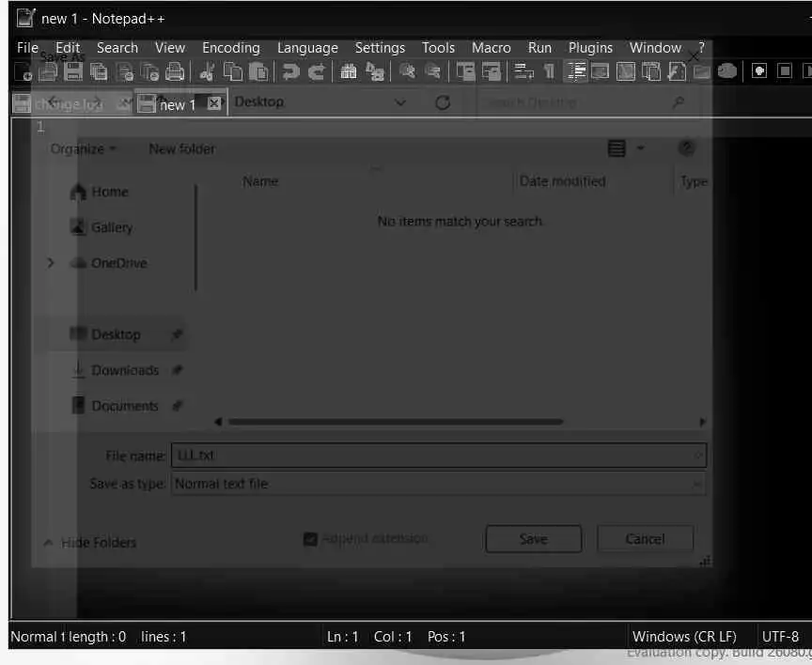
Task: Collapse with Hide Folders
Action: 89,543
